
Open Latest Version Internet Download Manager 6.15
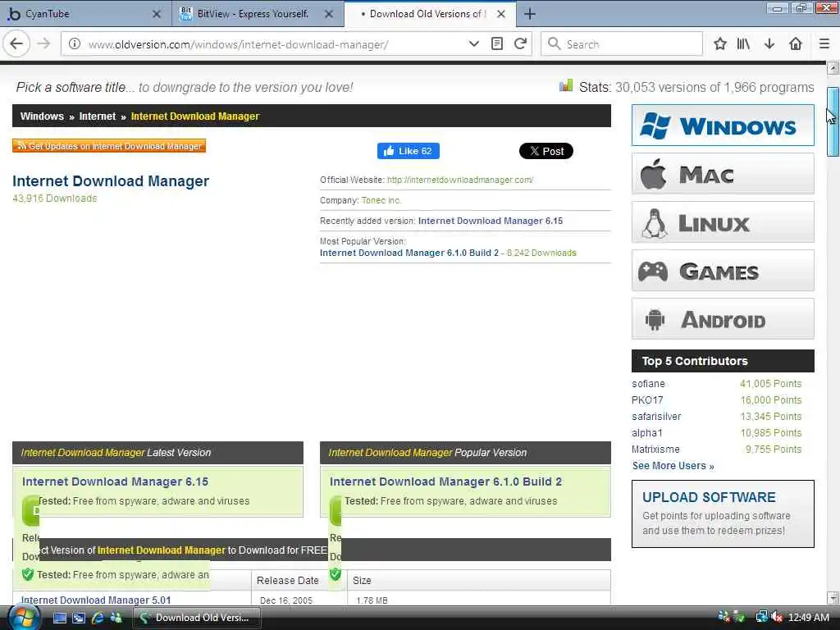(x=115, y=482)
